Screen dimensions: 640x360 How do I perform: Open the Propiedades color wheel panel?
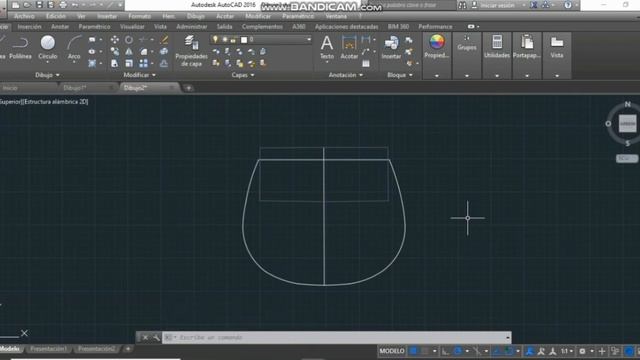[436, 47]
